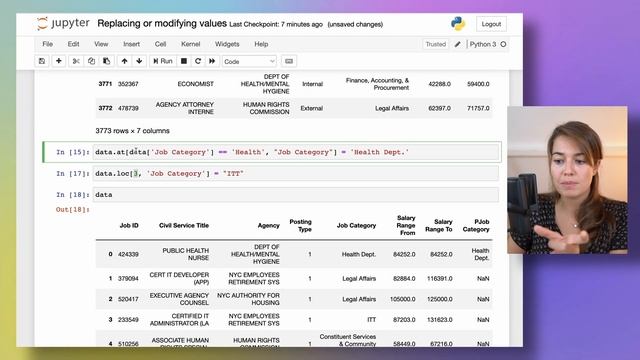Move selected cell up arrow
This screenshot has height=360, width=640.
124,61
